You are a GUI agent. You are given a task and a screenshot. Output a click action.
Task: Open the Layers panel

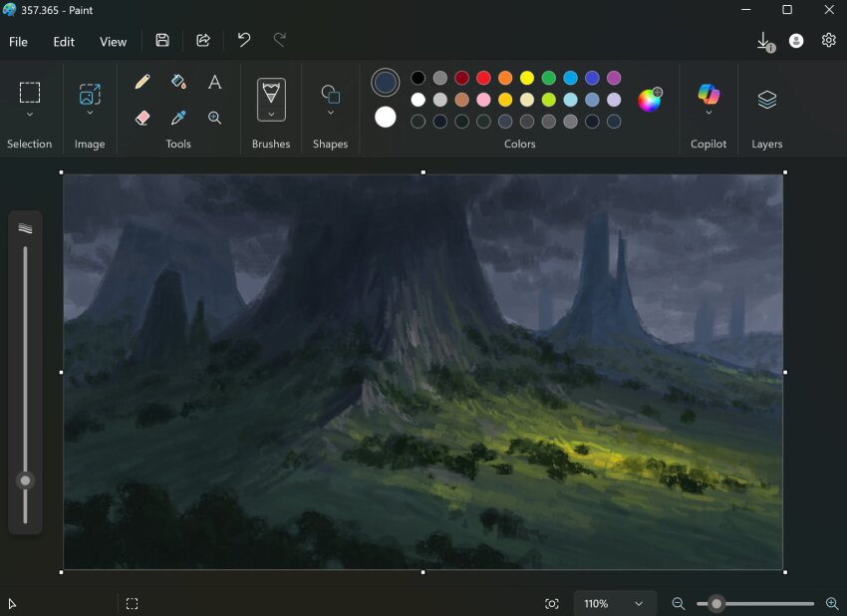coord(766,100)
